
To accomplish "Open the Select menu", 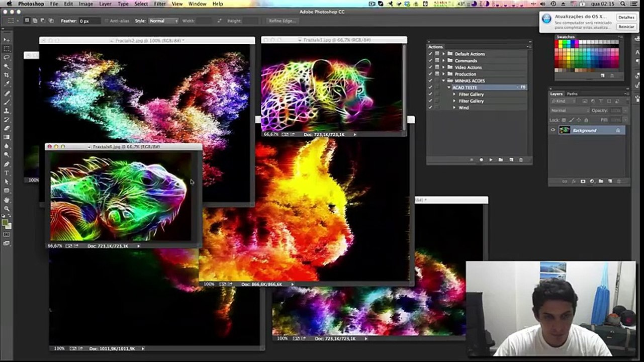I will (x=141, y=4).
